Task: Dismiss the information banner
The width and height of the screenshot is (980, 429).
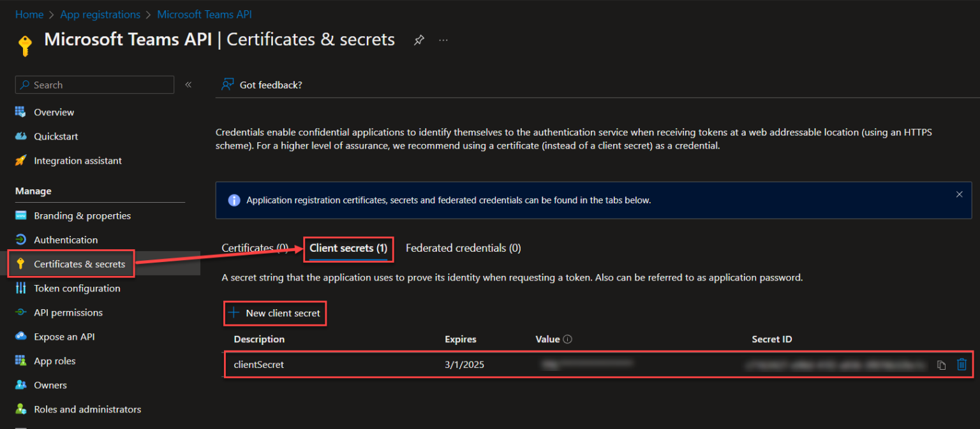Action: point(959,194)
